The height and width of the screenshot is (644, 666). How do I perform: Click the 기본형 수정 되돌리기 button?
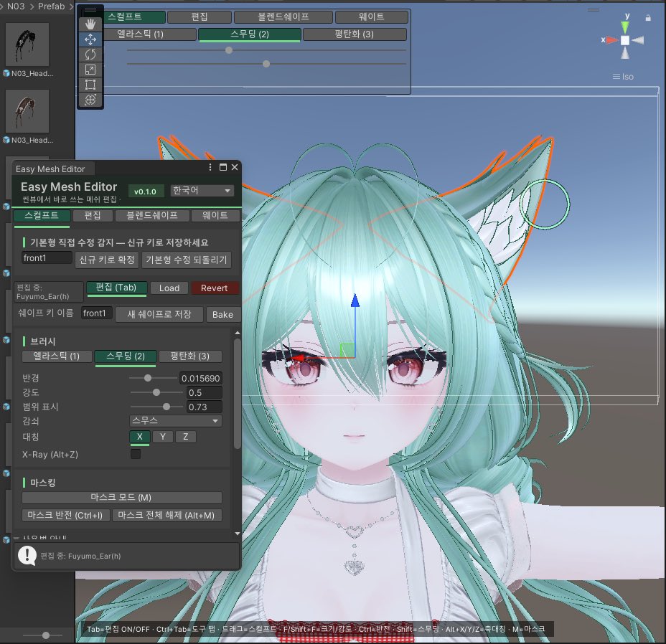click(x=187, y=260)
